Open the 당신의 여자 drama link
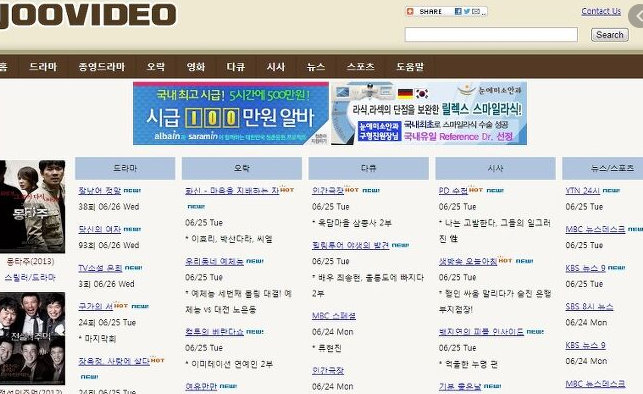Viewport: 643px width, 394px height. coord(100,229)
